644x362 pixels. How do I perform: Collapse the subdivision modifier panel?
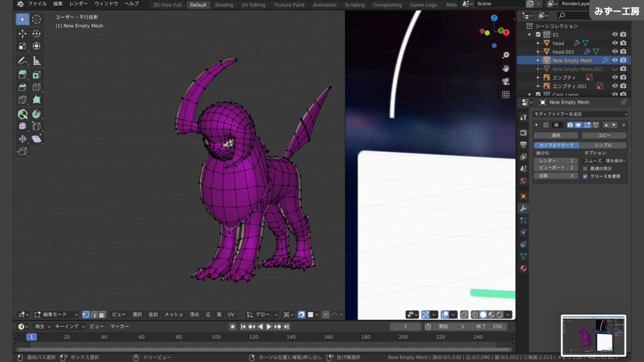click(537, 125)
